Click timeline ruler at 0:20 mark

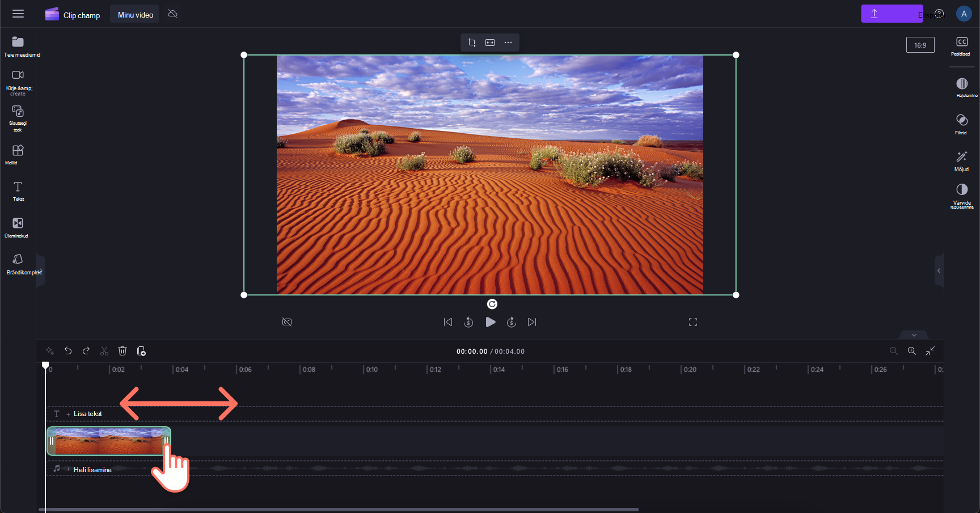689,370
